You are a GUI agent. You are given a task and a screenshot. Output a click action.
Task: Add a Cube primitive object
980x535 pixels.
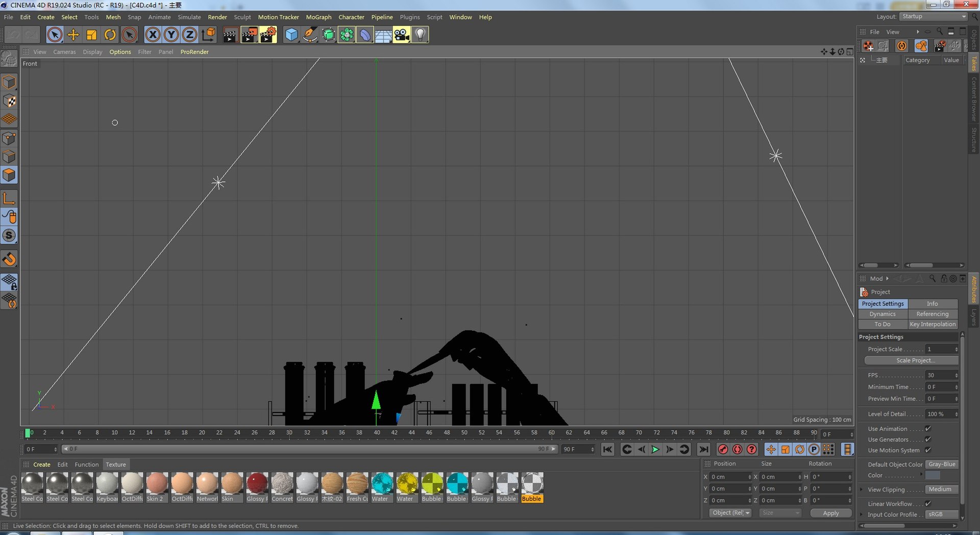pos(291,35)
